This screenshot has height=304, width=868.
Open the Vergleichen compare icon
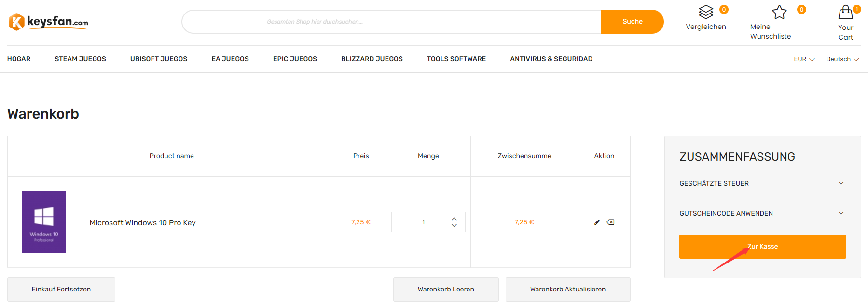tap(706, 12)
